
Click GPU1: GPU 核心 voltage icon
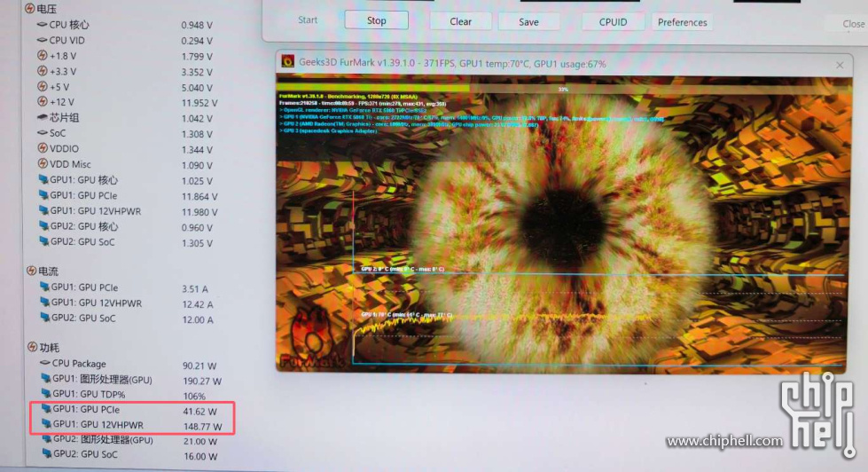(43, 179)
